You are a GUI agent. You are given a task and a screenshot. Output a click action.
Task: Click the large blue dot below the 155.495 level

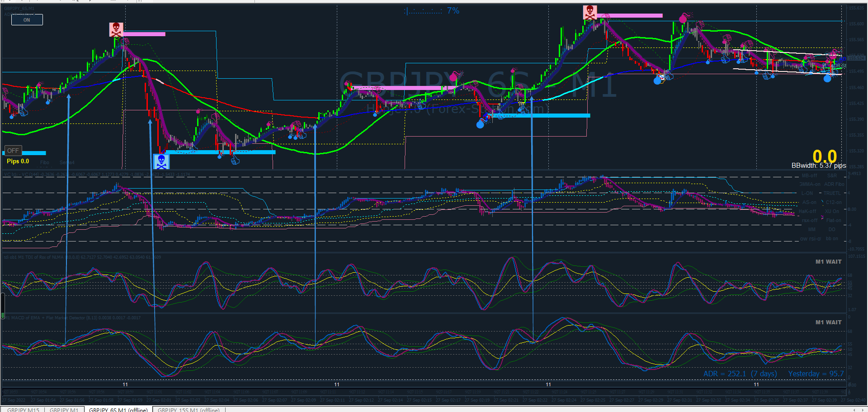pos(657,81)
